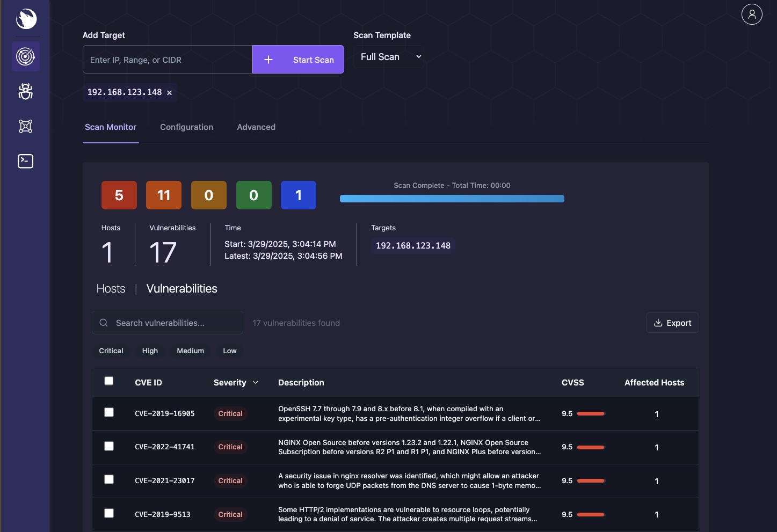Screen dimensions: 777x532
Task: Switch to the Configuration tab
Action: click(x=186, y=127)
